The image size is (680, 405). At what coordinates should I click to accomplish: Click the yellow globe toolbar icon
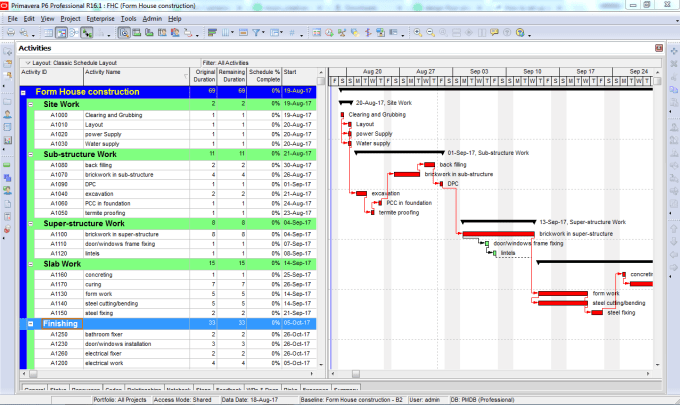pyautogui.click(x=520, y=33)
